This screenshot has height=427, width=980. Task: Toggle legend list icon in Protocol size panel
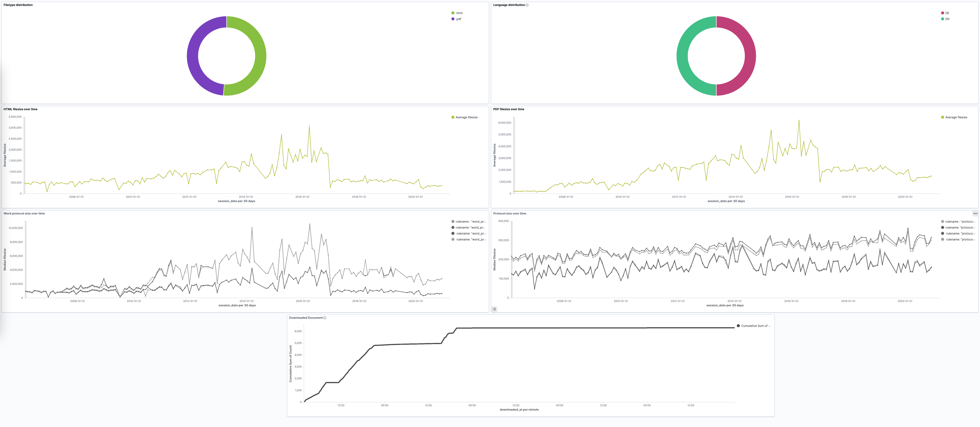pos(494,309)
